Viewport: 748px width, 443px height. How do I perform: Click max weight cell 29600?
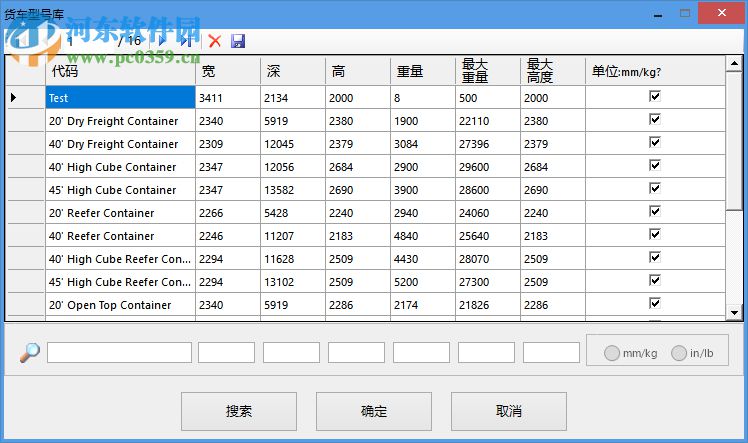point(488,167)
